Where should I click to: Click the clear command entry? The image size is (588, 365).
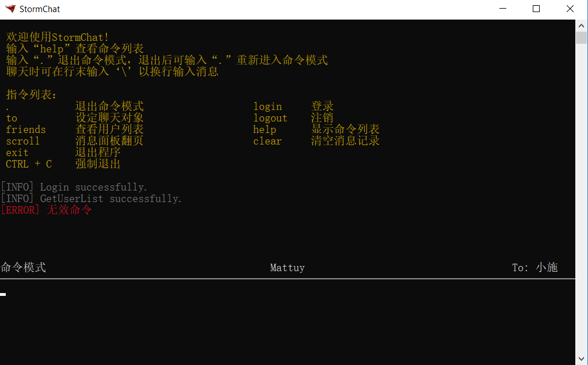tap(268, 142)
